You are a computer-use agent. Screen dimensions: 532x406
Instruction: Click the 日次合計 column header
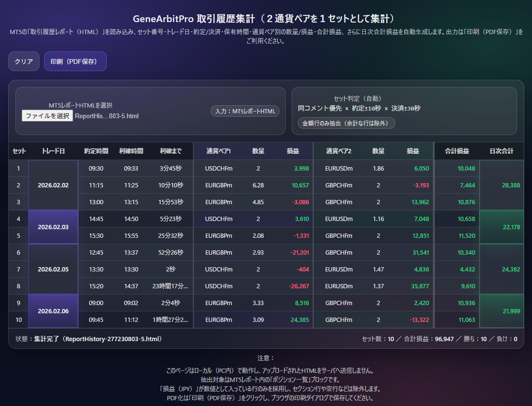[502, 151]
